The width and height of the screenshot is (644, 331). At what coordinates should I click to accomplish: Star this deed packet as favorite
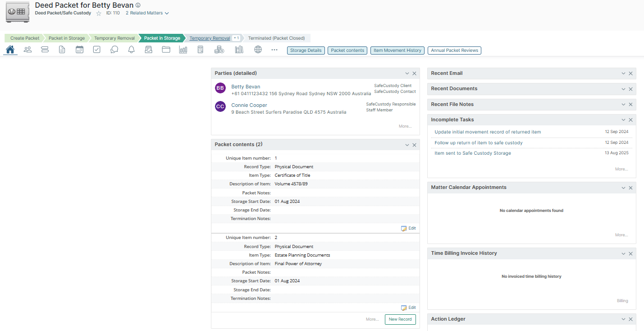[x=99, y=14]
